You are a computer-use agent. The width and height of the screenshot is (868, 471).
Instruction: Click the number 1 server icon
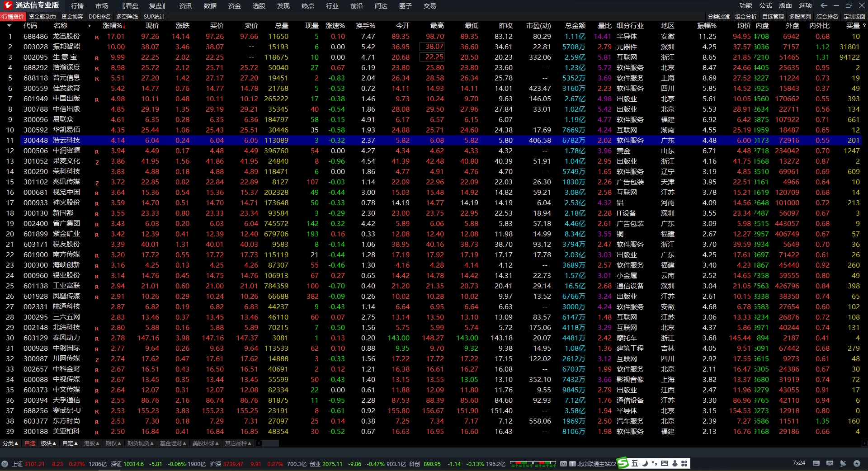coord(572,464)
